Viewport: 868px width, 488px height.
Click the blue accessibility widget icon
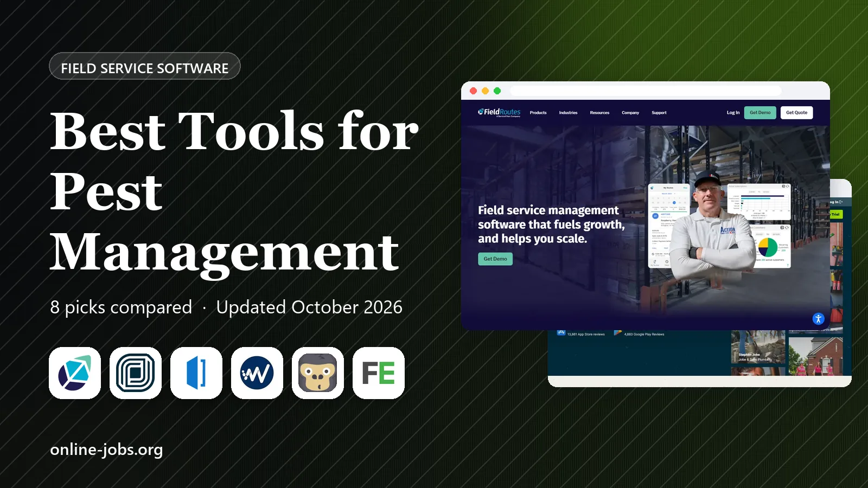pos(819,319)
